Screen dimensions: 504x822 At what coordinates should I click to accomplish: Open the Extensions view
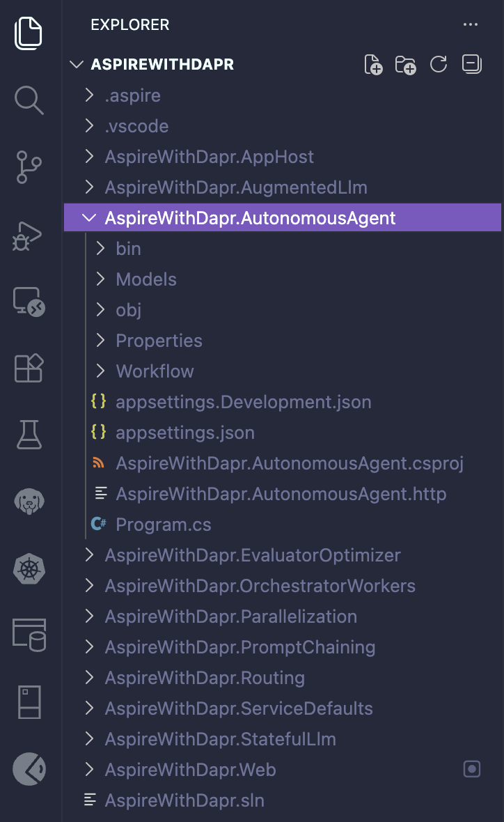tap(29, 368)
